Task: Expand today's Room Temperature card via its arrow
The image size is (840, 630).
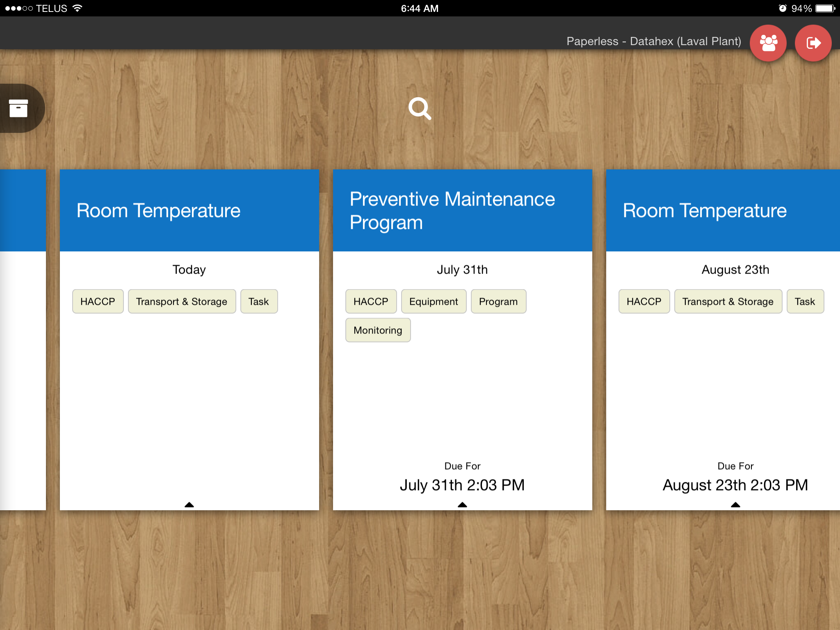Action: 189,505
